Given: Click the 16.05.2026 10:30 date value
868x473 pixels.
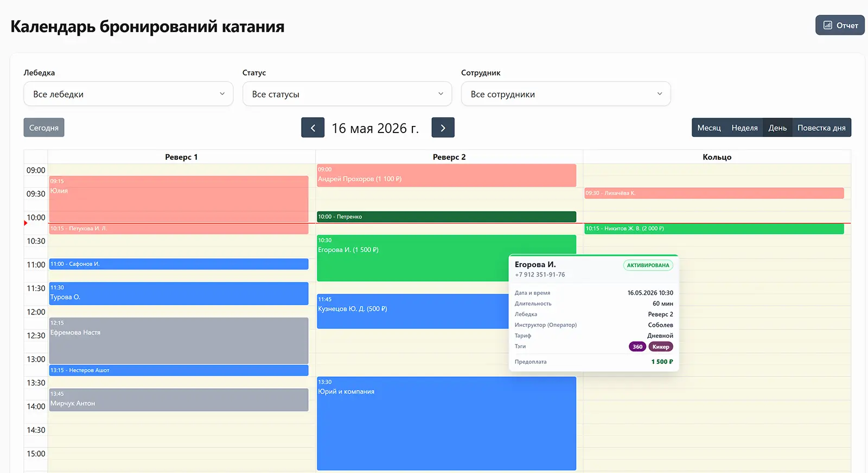Looking at the screenshot, I should point(650,293).
